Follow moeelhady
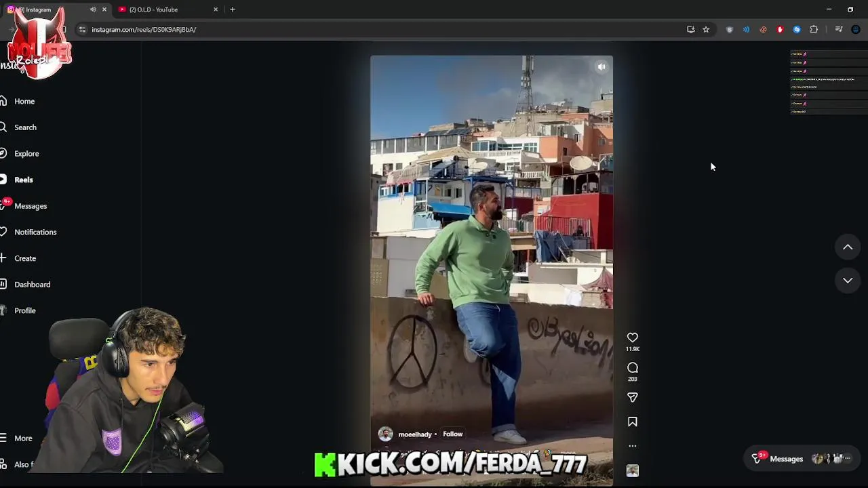 (x=452, y=434)
